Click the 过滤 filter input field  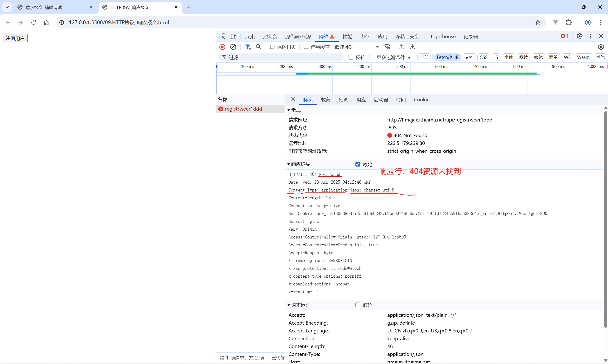point(282,57)
